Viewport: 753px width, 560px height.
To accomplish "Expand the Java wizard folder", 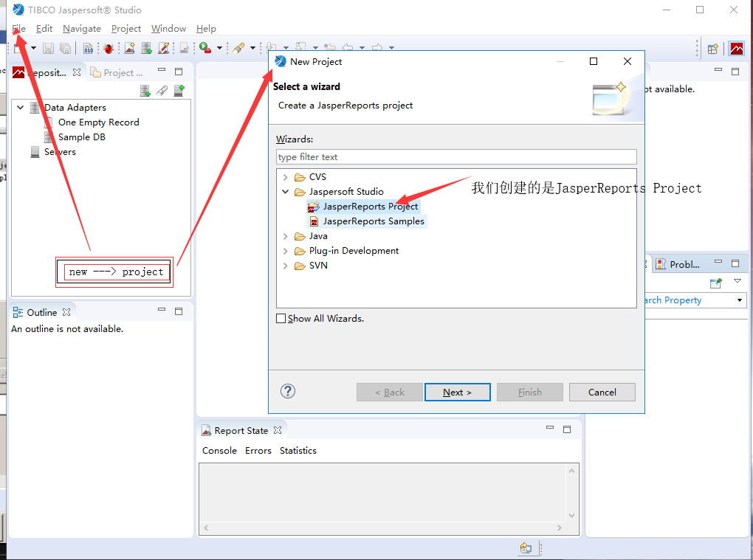I will click(x=285, y=236).
